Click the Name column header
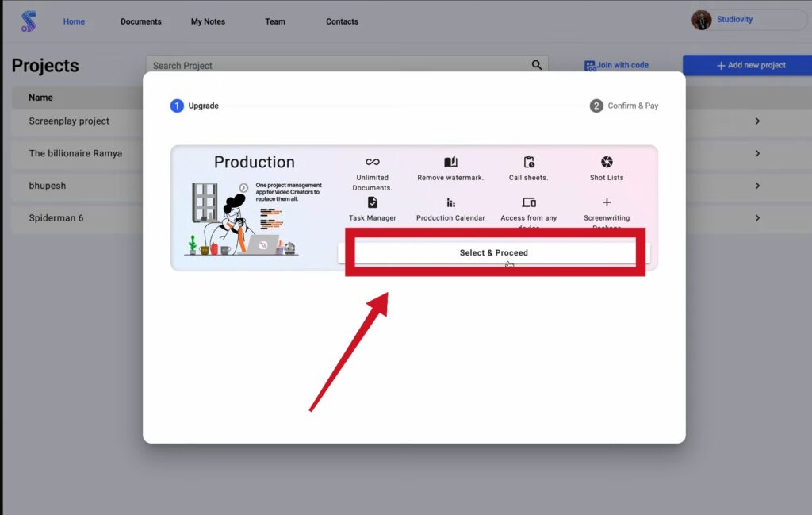Image resolution: width=812 pixels, height=515 pixels. click(40, 98)
